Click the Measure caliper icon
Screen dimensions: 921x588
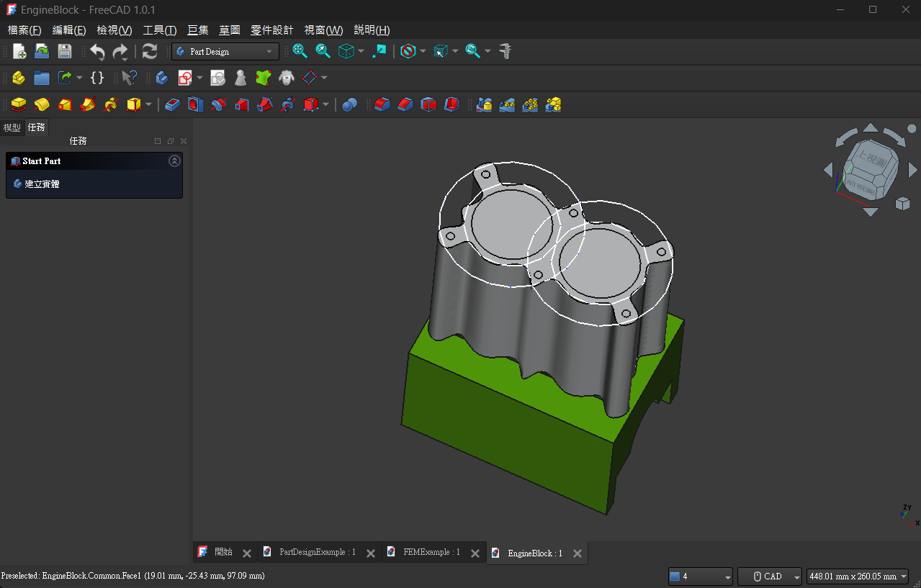pyautogui.click(x=506, y=51)
